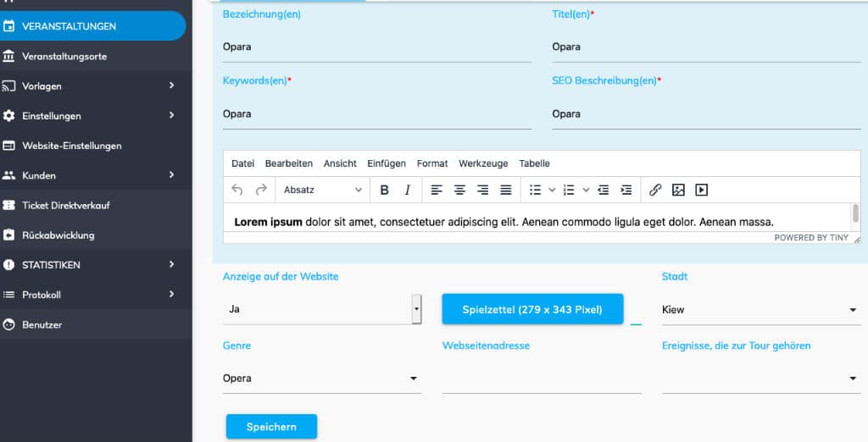Image resolution: width=868 pixels, height=442 pixels.
Task: Open the Format editor menu
Action: click(x=432, y=163)
